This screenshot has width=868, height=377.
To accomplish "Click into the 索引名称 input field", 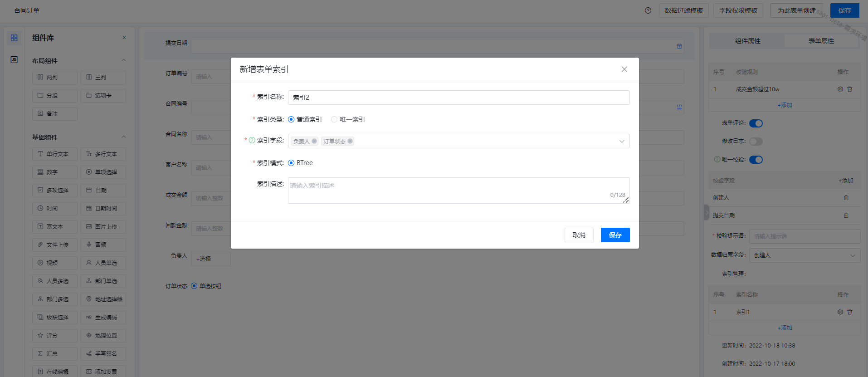I will [458, 98].
